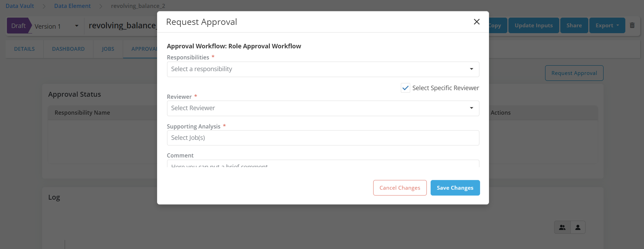Click the single user icon in Log

point(578,227)
